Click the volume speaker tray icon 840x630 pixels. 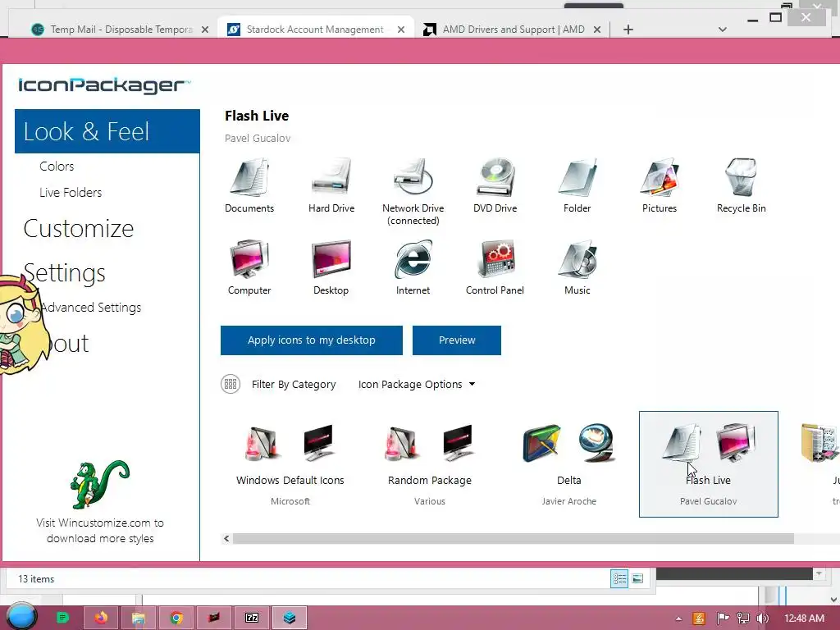pos(763,619)
